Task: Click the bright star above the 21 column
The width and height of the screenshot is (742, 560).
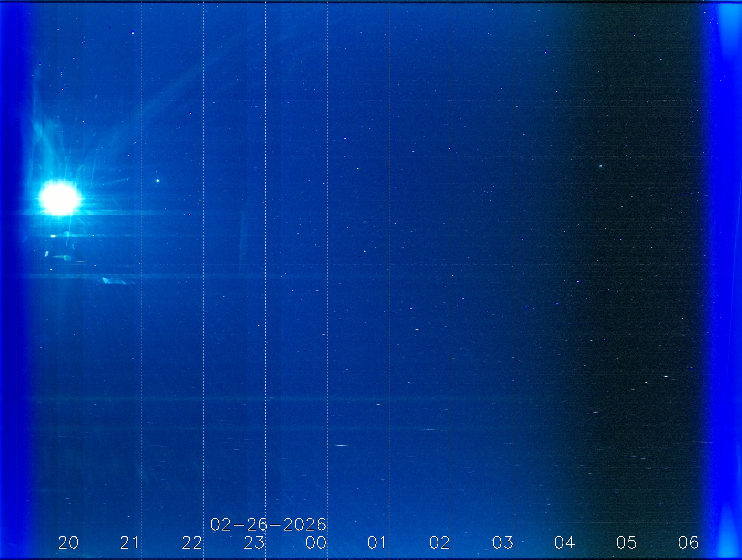Action: (133, 33)
